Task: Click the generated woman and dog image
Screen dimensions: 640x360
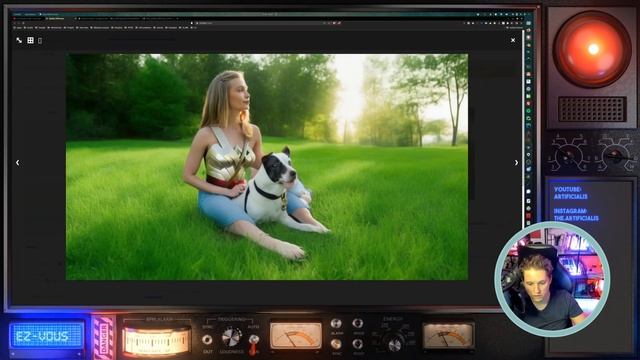Action: coord(267,167)
